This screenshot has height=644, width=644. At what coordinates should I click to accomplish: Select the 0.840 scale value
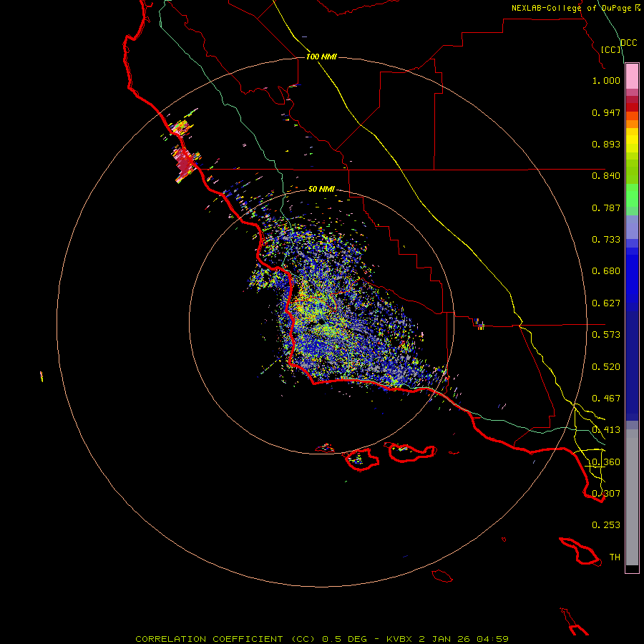pos(606,176)
